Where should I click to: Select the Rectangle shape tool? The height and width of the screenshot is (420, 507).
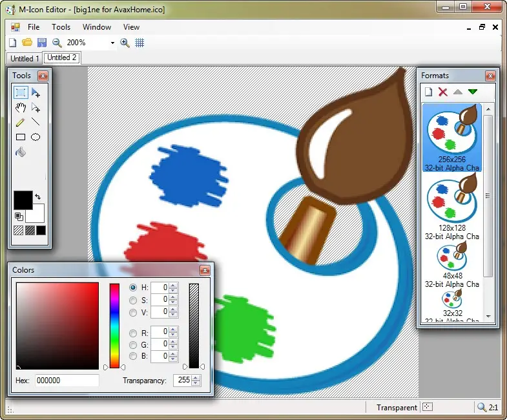[21, 137]
